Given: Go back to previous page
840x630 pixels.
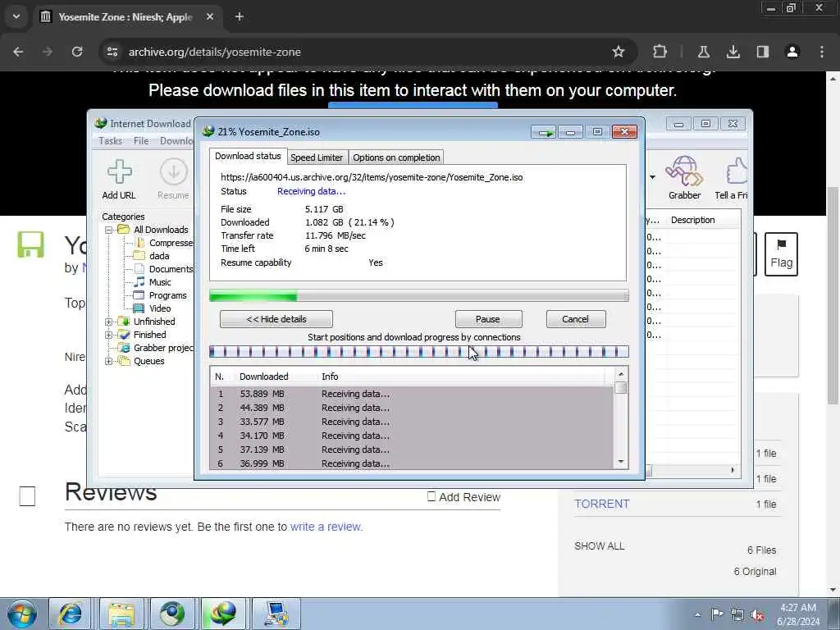Looking at the screenshot, I should click(x=18, y=52).
